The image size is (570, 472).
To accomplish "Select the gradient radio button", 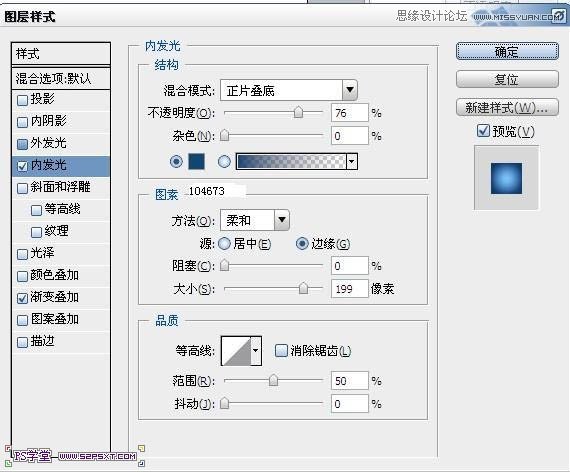I will tap(224, 161).
